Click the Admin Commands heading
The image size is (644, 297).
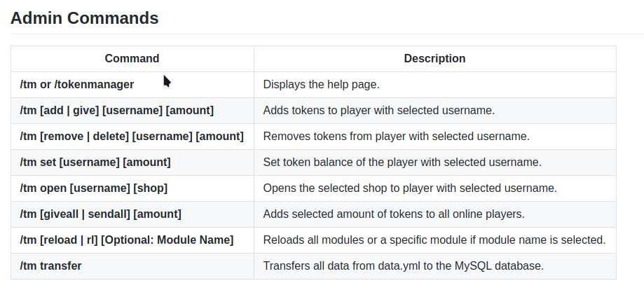pos(84,18)
